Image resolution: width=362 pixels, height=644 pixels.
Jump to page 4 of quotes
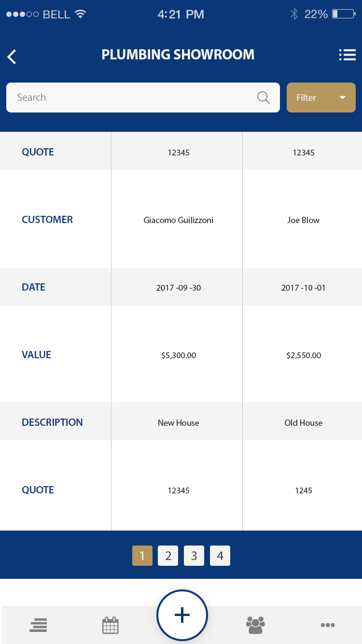click(x=220, y=555)
